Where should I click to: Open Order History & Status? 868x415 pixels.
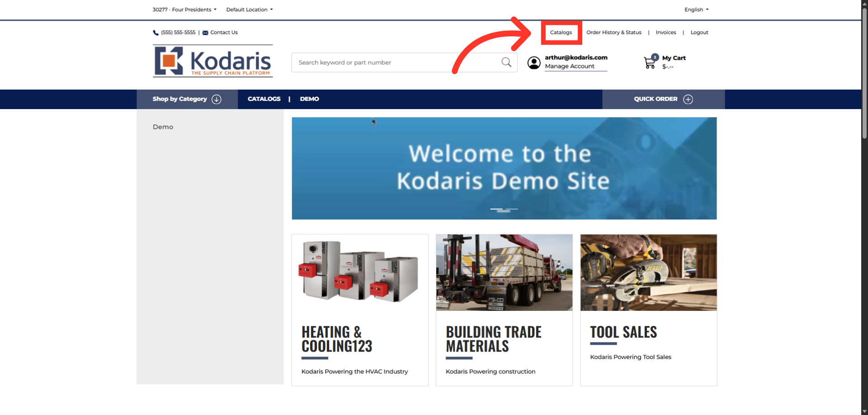click(x=614, y=33)
